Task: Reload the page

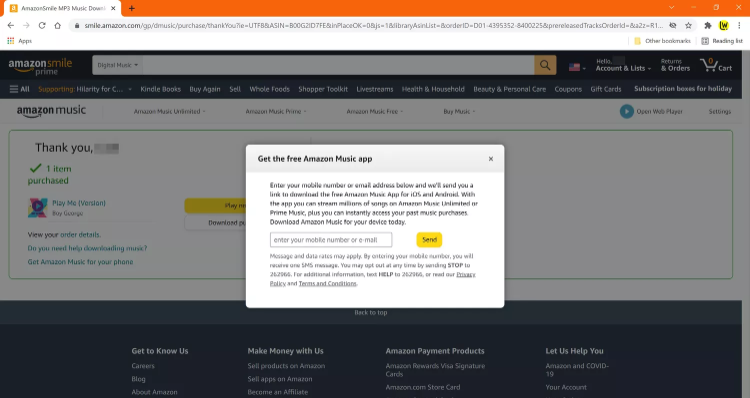Action: click(x=42, y=25)
